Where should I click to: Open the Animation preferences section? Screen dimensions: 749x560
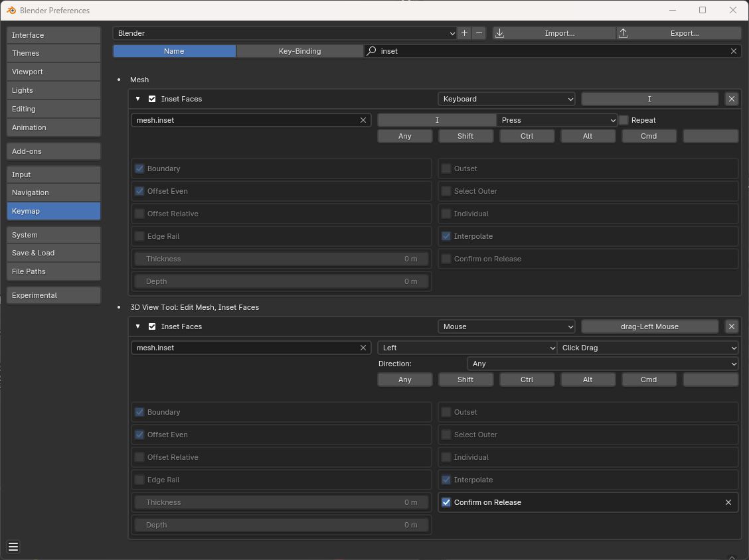(x=54, y=127)
